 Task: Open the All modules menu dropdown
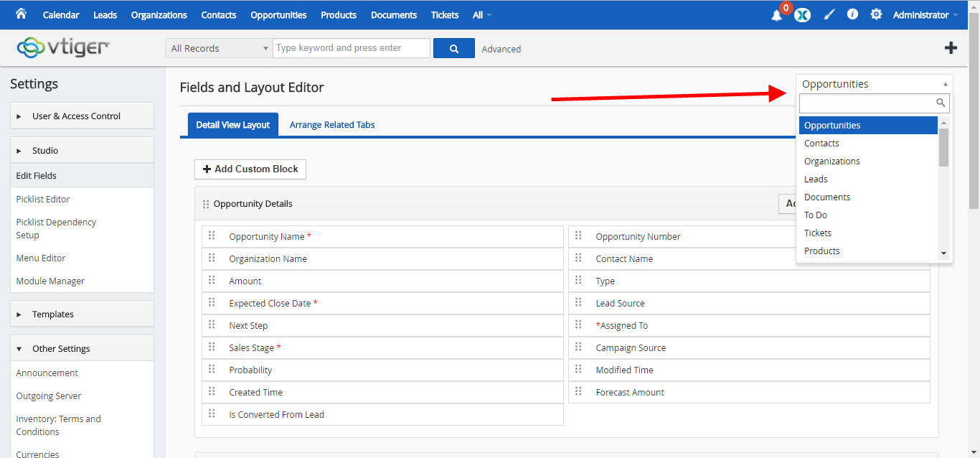[x=482, y=14]
